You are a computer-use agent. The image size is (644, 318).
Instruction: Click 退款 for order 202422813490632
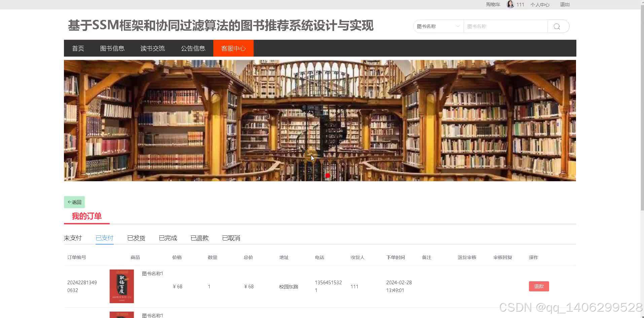tap(539, 286)
